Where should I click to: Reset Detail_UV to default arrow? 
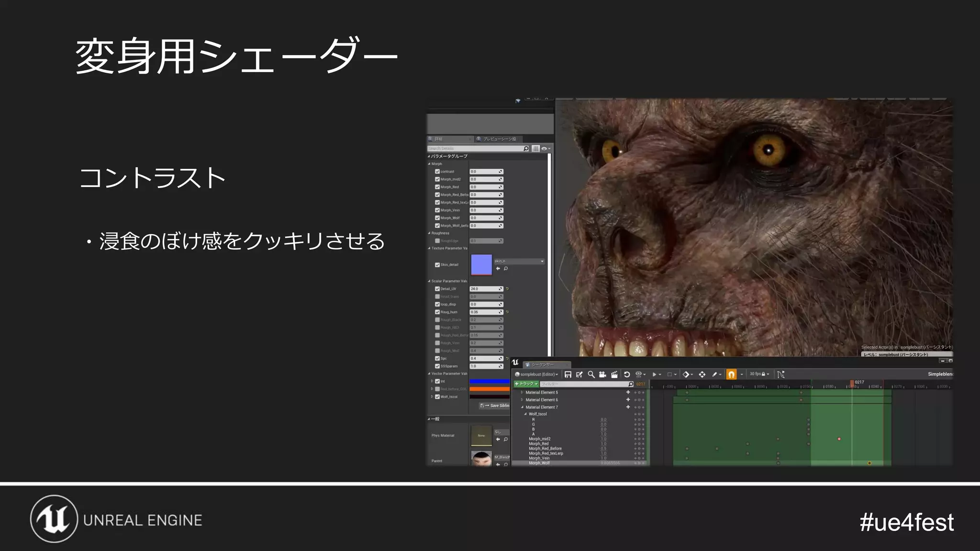pos(507,289)
